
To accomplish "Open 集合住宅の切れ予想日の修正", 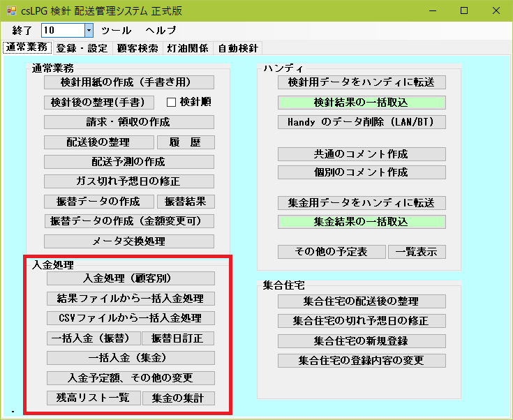I will (x=362, y=321).
